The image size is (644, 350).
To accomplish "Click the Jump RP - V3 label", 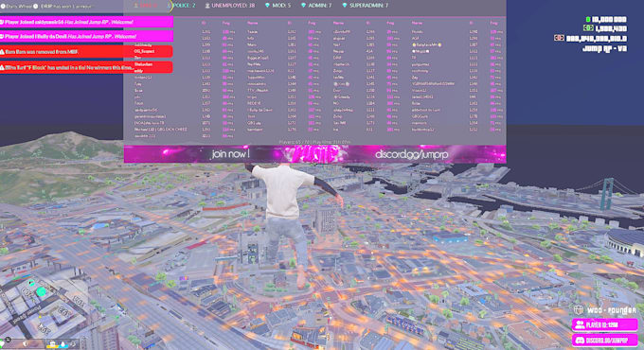I will pyautogui.click(x=604, y=48).
